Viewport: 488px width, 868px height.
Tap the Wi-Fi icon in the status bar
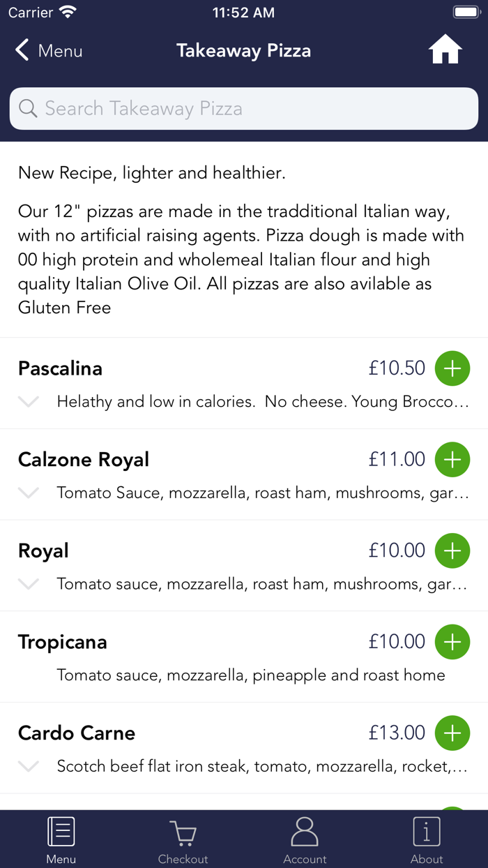[66, 11]
